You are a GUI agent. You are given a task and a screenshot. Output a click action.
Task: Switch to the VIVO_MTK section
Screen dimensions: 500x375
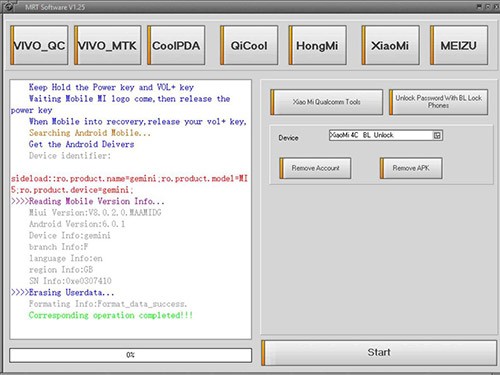point(107,45)
